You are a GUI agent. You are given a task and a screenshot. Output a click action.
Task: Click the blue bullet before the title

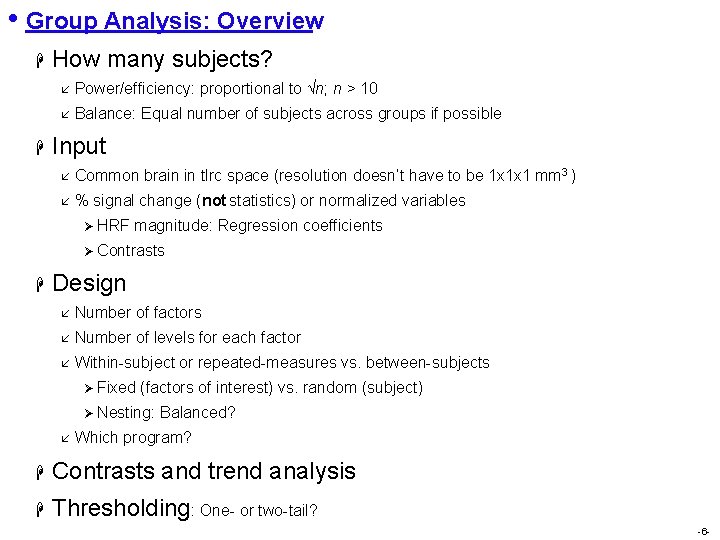coord(13,19)
